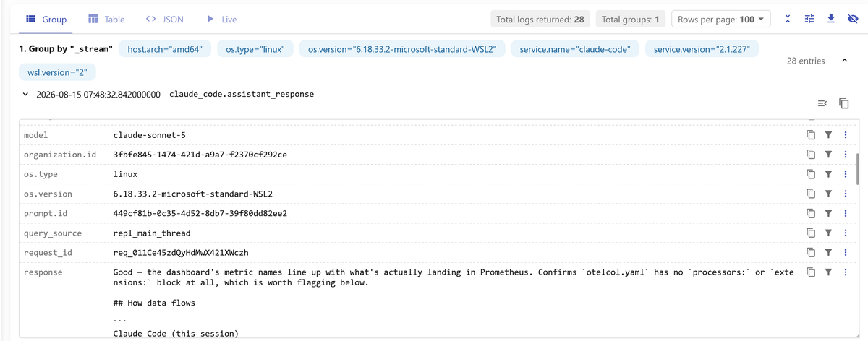Viewport: 868px width, 341px height.
Task: Collapse all groups with the double-chevron icon
Action: 788,20
